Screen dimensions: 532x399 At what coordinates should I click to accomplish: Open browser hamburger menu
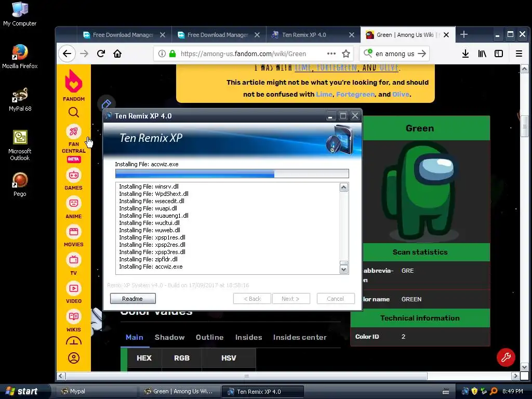pos(519,54)
